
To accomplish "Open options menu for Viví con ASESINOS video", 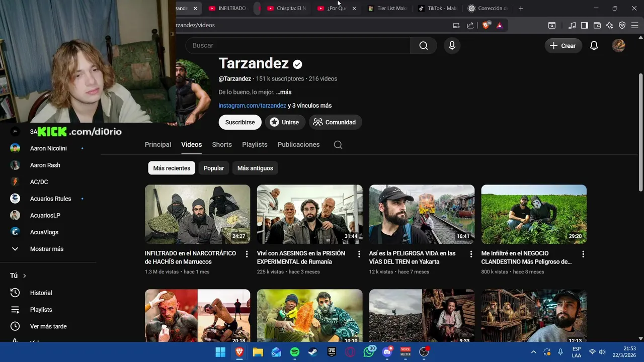I will tap(359, 254).
